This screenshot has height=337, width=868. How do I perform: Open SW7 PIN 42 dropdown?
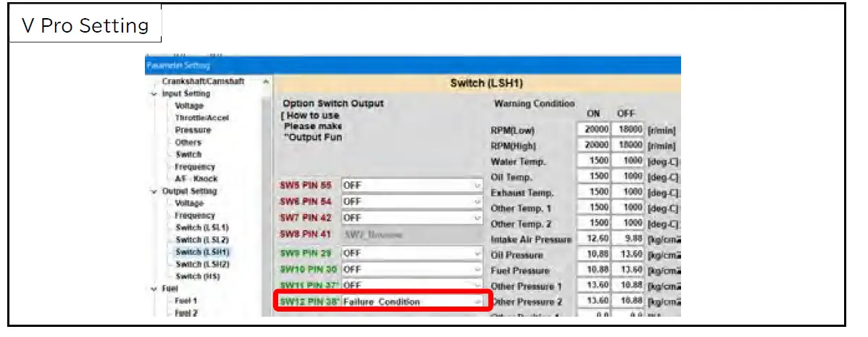pyautogui.click(x=412, y=218)
